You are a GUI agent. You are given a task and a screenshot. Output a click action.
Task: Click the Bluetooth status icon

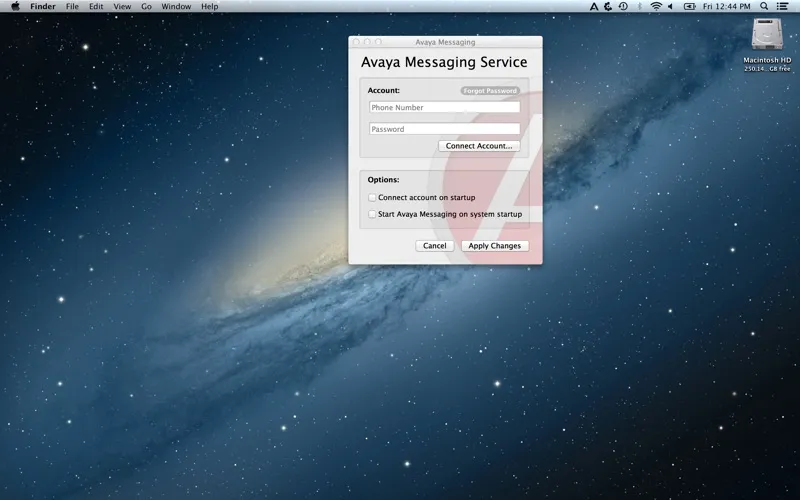(x=639, y=6)
